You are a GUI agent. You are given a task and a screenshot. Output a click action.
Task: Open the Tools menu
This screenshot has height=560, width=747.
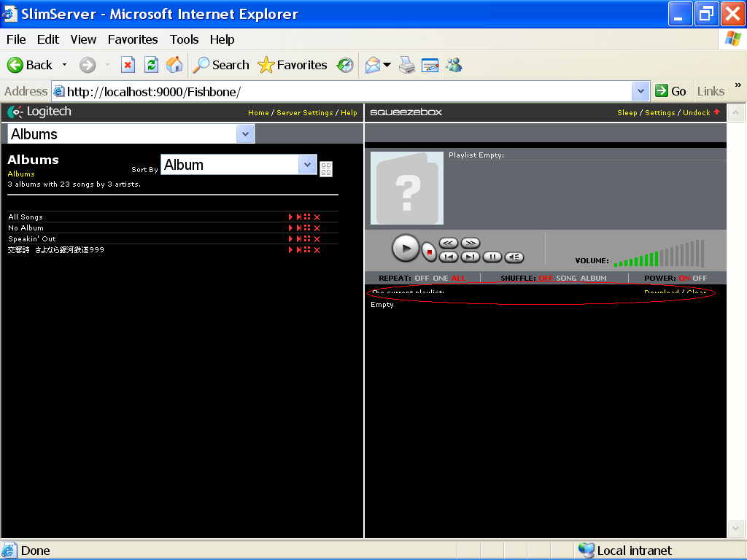(x=184, y=39)
